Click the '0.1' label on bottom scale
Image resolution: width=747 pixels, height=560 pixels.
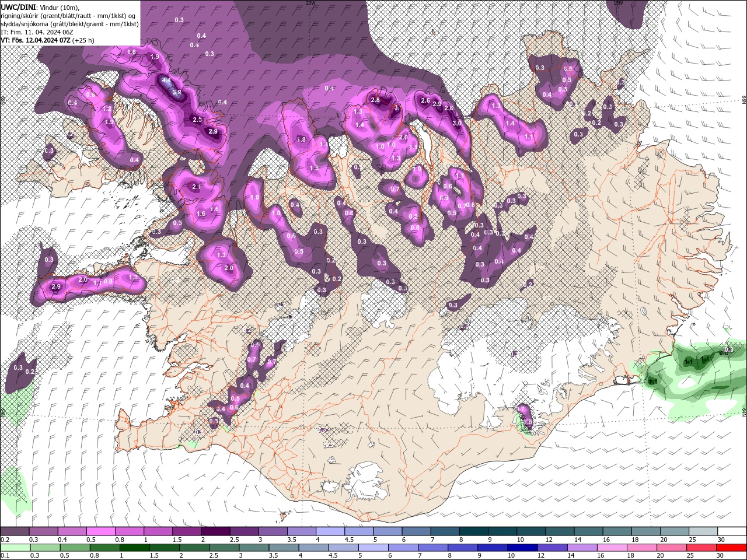(x=5, y=555)
